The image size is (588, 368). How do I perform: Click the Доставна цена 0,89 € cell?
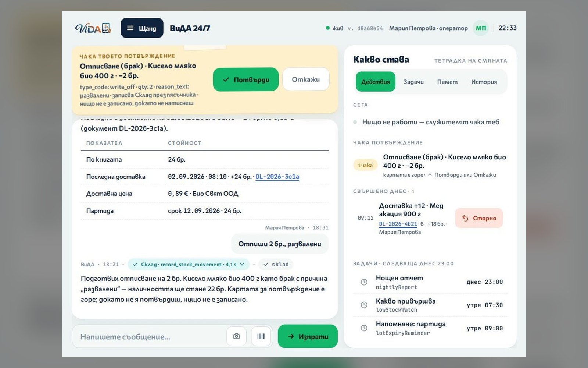pyautogui.click(x=203, y=194)
